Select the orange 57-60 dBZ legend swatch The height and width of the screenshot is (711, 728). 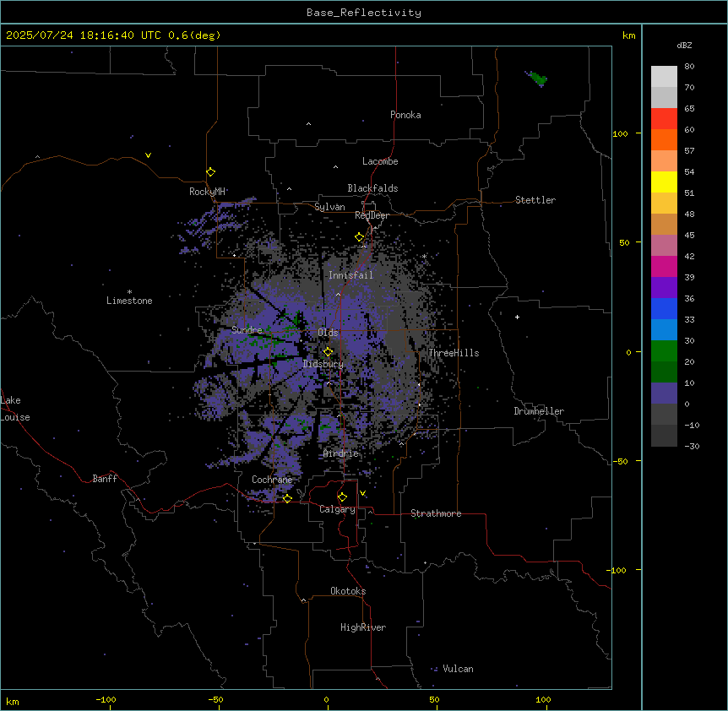click(664, 139)
